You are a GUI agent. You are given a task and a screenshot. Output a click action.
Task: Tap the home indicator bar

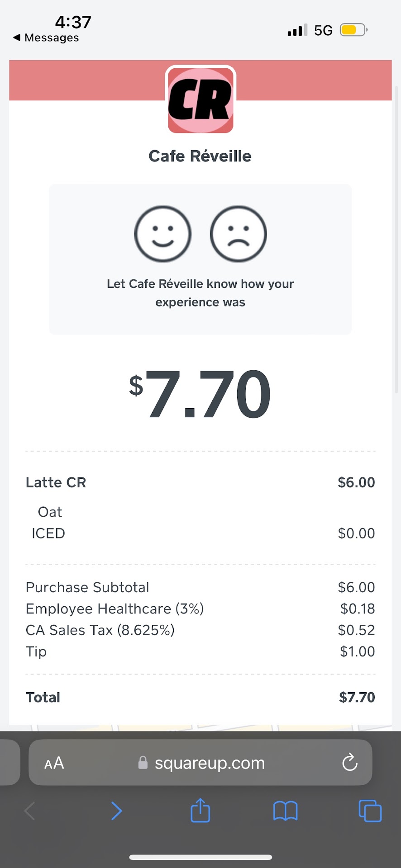tap(200, 857)
